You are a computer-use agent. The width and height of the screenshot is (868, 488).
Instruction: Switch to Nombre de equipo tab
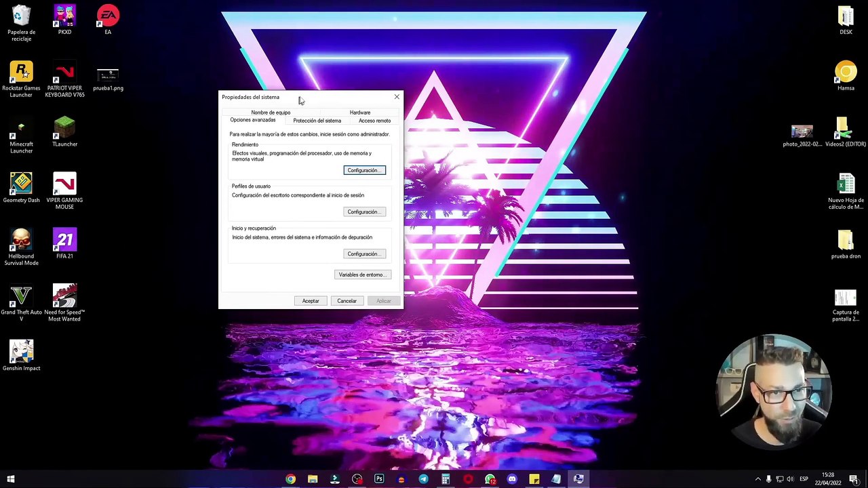tap(271, 113)
